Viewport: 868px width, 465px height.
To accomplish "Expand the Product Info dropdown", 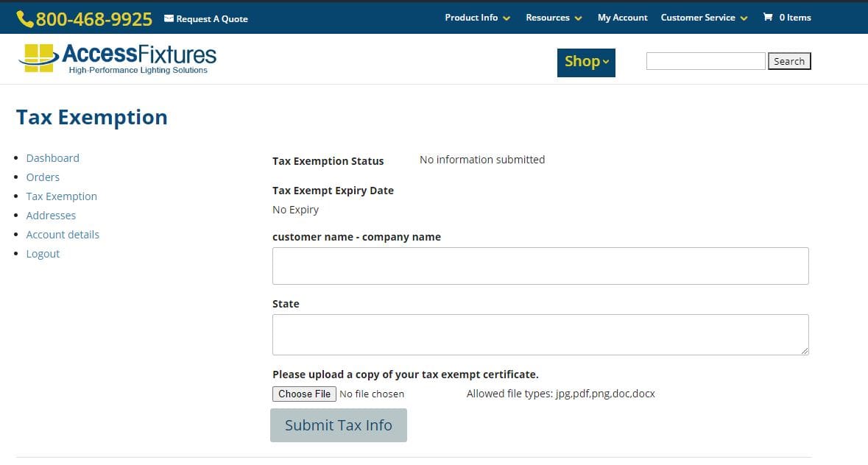I will (x=477, y=18).
